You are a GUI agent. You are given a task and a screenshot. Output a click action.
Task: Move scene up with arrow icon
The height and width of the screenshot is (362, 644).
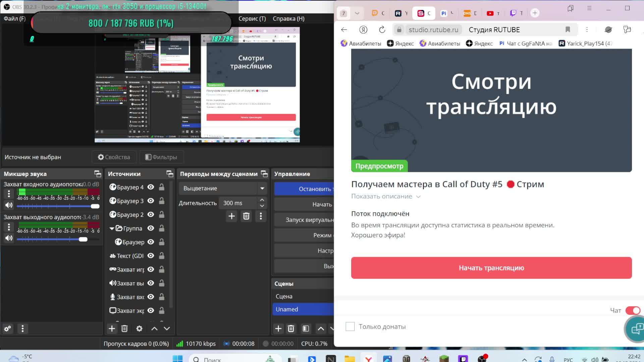pos(321,329)
